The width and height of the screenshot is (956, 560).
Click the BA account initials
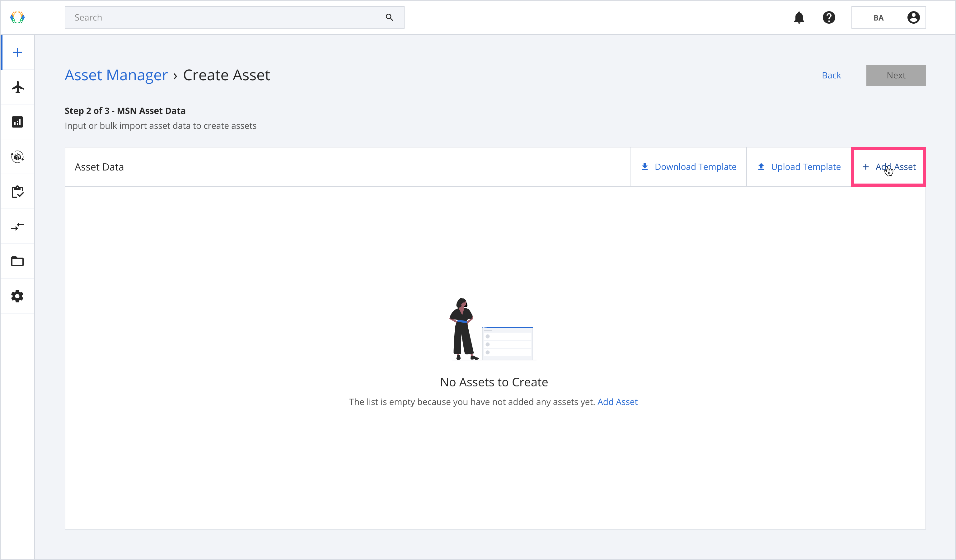coord(878,18)
